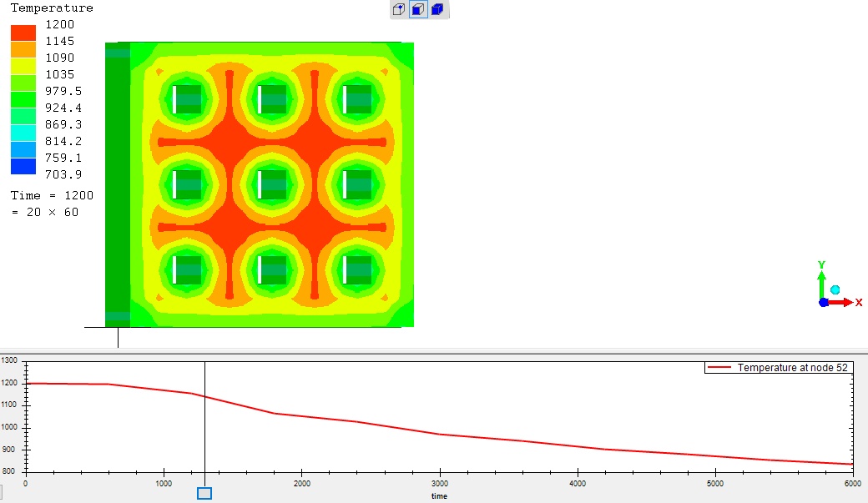Click the blue time slider handle
The width and height of the screenshot is (868, 503).
point(204,494)
